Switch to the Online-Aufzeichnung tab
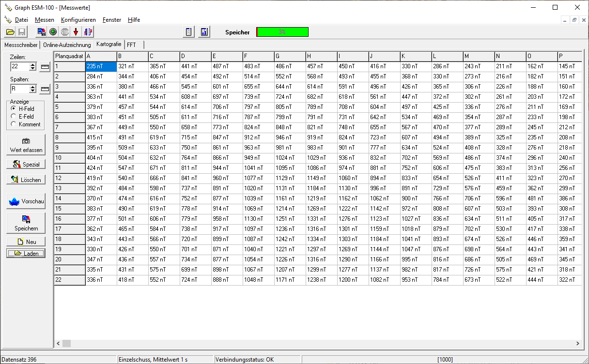This screenshot has width=589, height=364. [67, 45]
